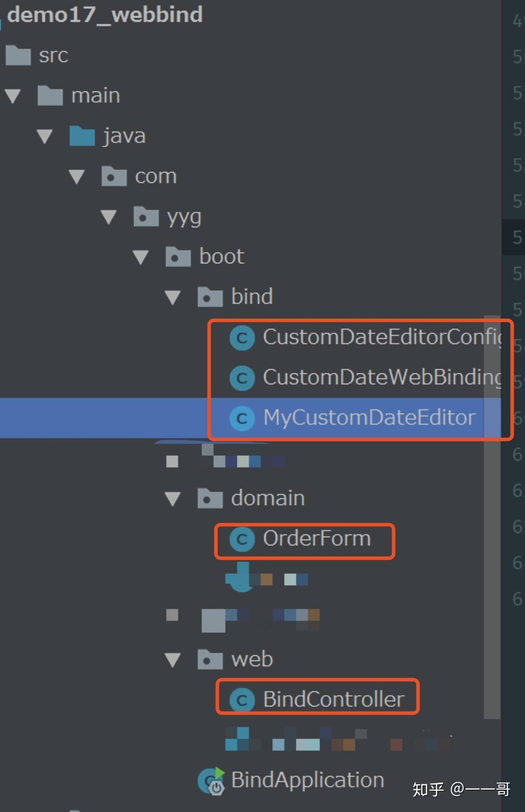Collapse the web package arrow
The image size is (525, 812).
pos(173,660)
